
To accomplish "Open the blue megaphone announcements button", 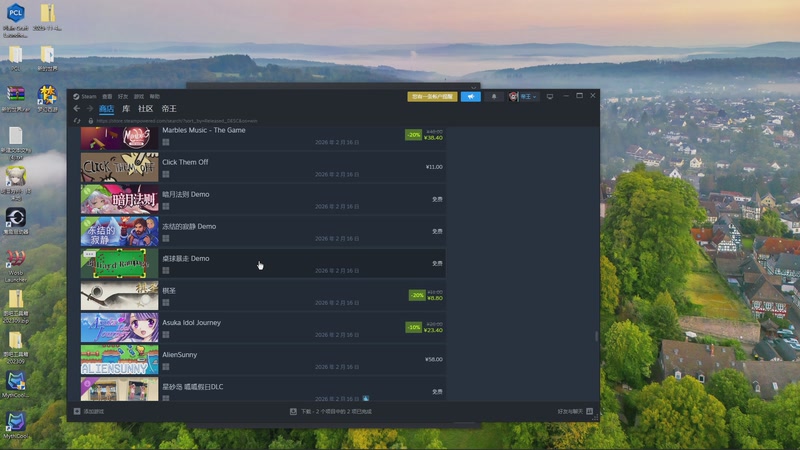I will point(470,96).
